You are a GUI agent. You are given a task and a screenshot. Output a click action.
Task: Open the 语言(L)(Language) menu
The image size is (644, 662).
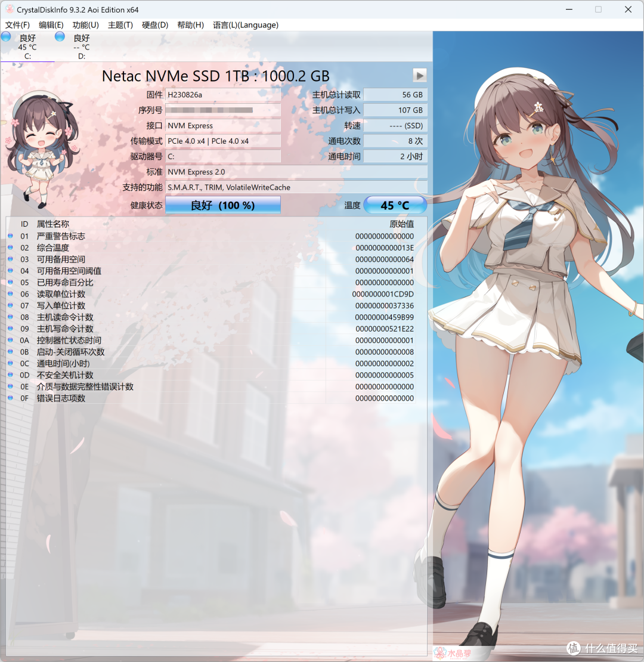pos(246,25)
